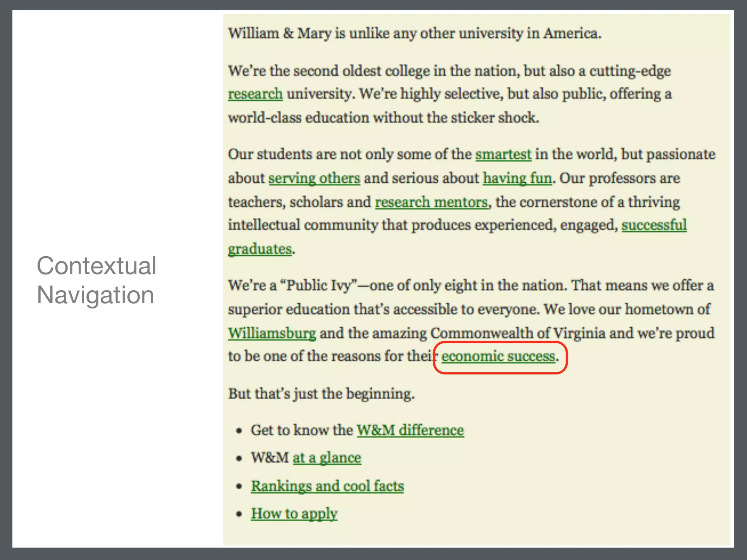This screenshot has height=560, width=747.
Task: Click the 'successful' link text
Action: 654,225
